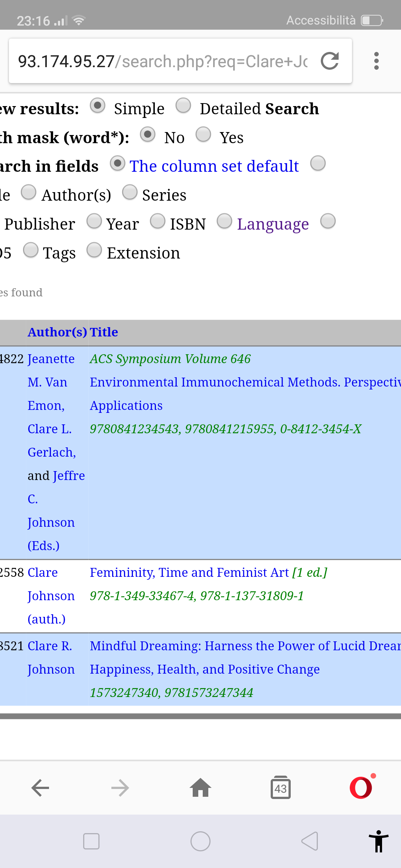Enable the Yes mask search option
Image resolution: width=401 pixels, height=868 pixels.
click(x=203, y=135)
